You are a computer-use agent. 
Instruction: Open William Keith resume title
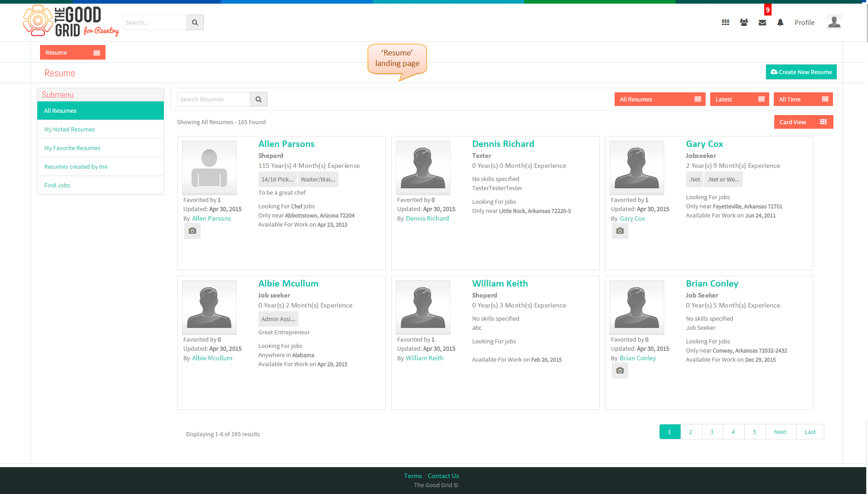pos(500,283)
